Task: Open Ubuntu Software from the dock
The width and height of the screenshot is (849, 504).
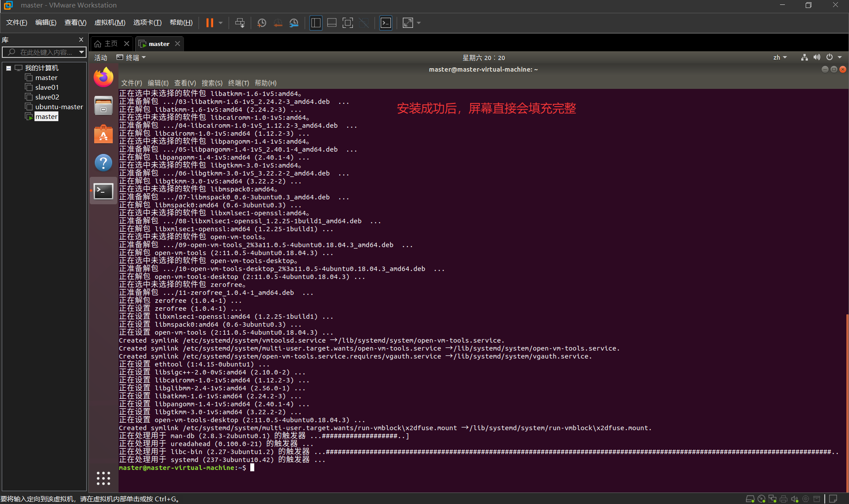Action: pos(103,134)
